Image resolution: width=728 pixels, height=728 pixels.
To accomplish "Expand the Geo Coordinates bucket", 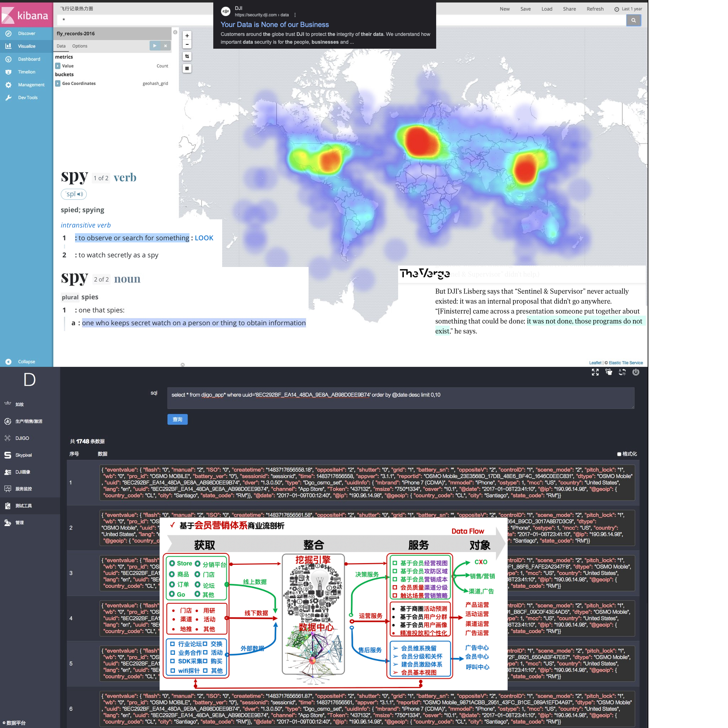I will pyautogui.click(x=58, y=84).
